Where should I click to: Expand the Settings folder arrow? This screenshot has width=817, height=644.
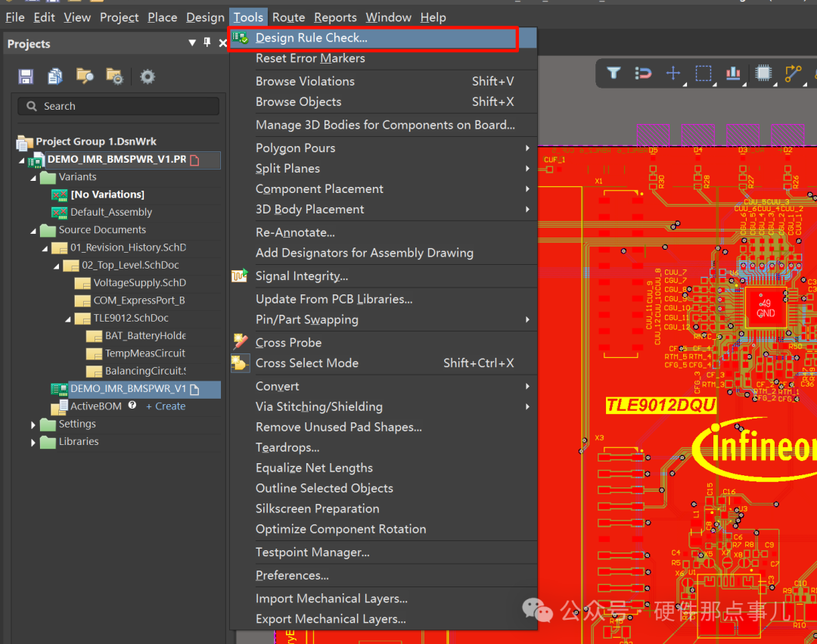(x=33, y=425)
